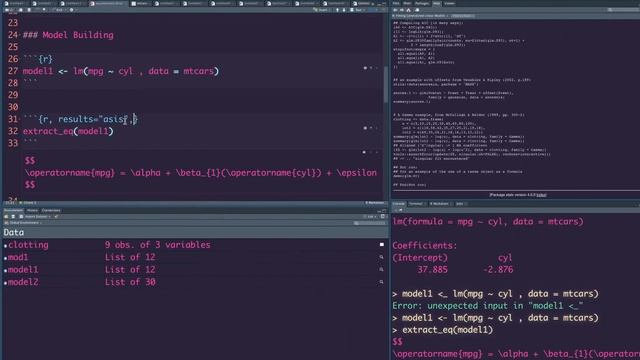Switch to the R Markdown render tab
Viewport: 640px width, 360px height.
pyautogui.click(x=439, y=204)
